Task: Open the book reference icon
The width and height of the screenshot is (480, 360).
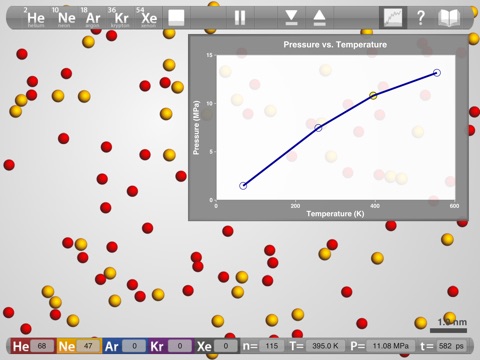Action: click(x=449, y=18)
